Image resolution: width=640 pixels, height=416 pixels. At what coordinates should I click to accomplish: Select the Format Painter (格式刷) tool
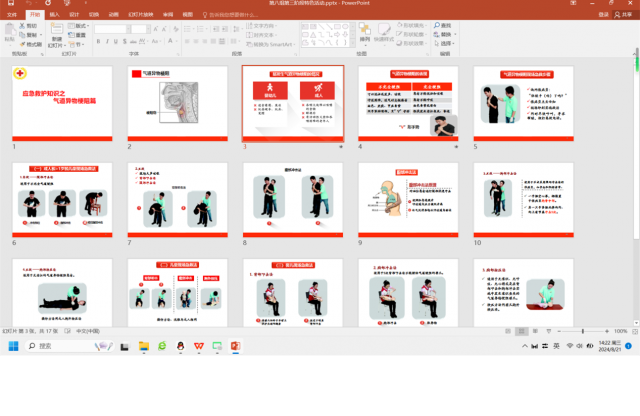pyautogui.click(x=33, y=44)
